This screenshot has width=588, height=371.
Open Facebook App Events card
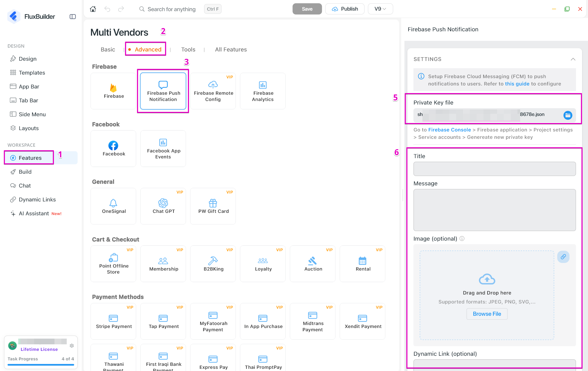point(163,149)
